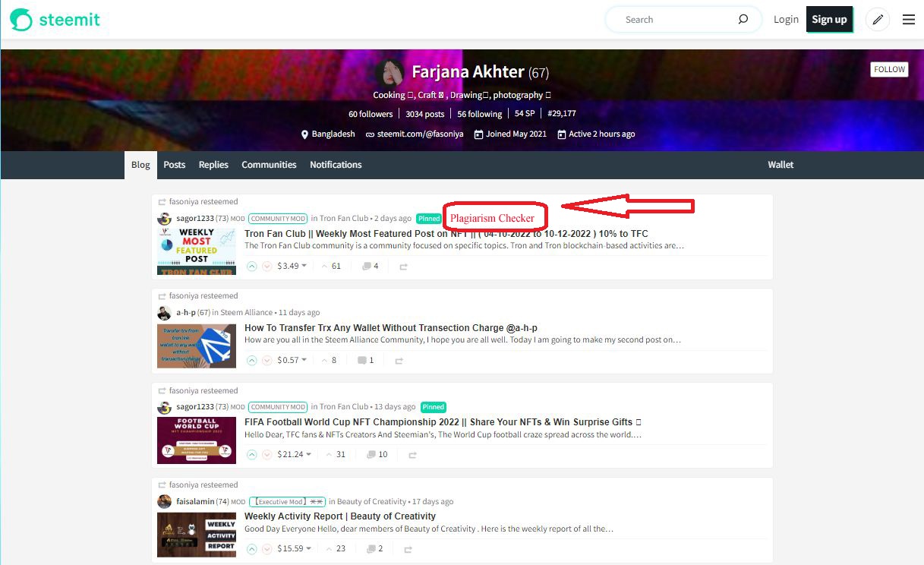Open the Wallet tab
Image resolution: width=924 pixels, height=565 pixels.
coord(781,165)
